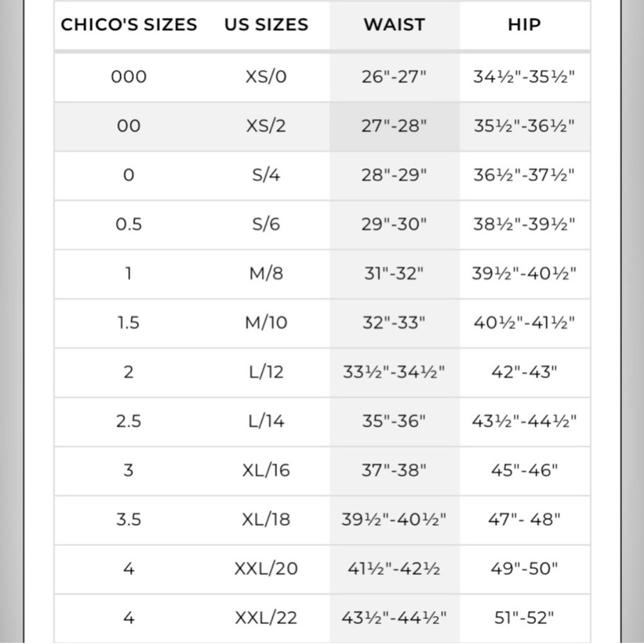Select the 34½"-35½" hip cell
This screenshot has height=644, width=644.
coord(524,77)
